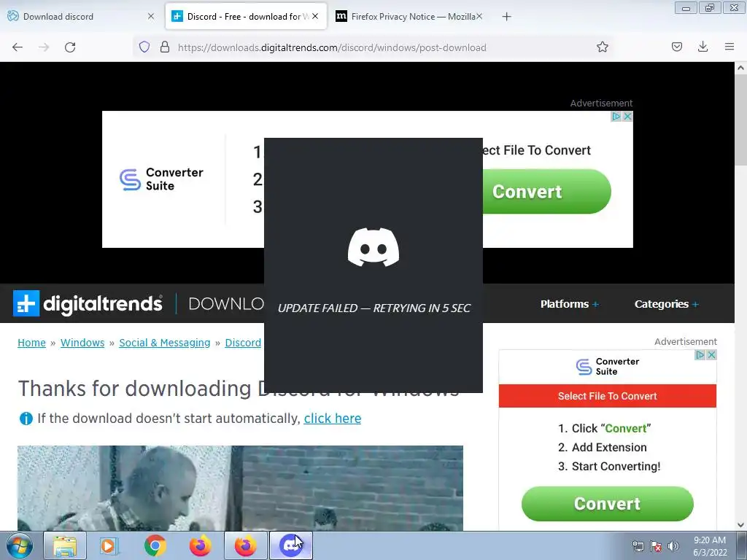The image size is (747, 560).
Task: Click the 'click here' download link
Action: (x=333, y=418)
